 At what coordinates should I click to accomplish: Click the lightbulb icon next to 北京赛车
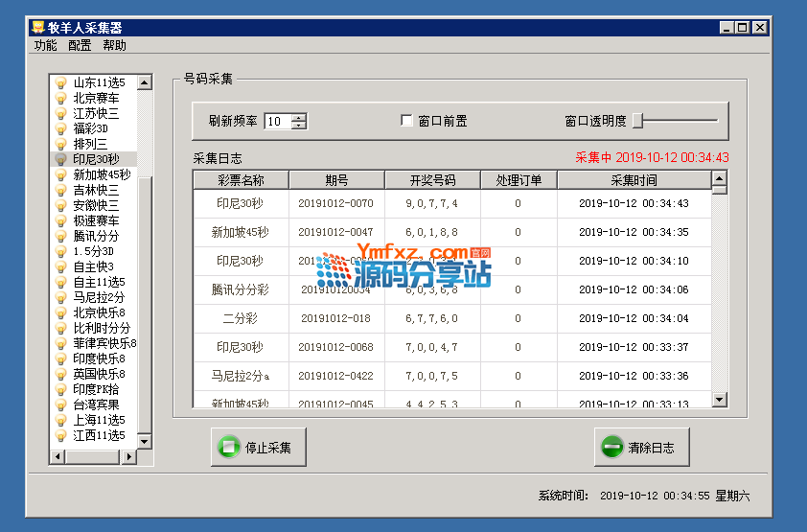click(61, 98)
